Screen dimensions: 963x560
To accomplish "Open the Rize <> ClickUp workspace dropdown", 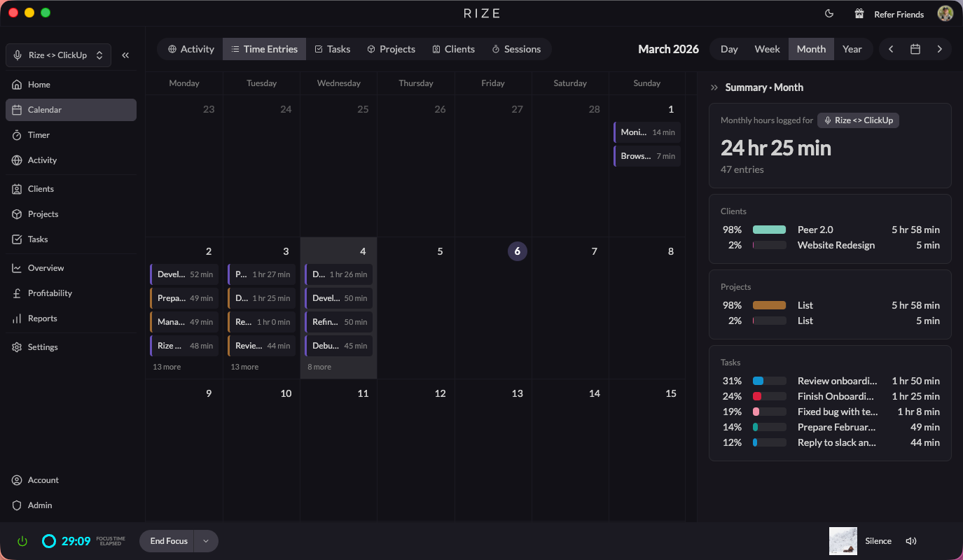I will point(58,55).
